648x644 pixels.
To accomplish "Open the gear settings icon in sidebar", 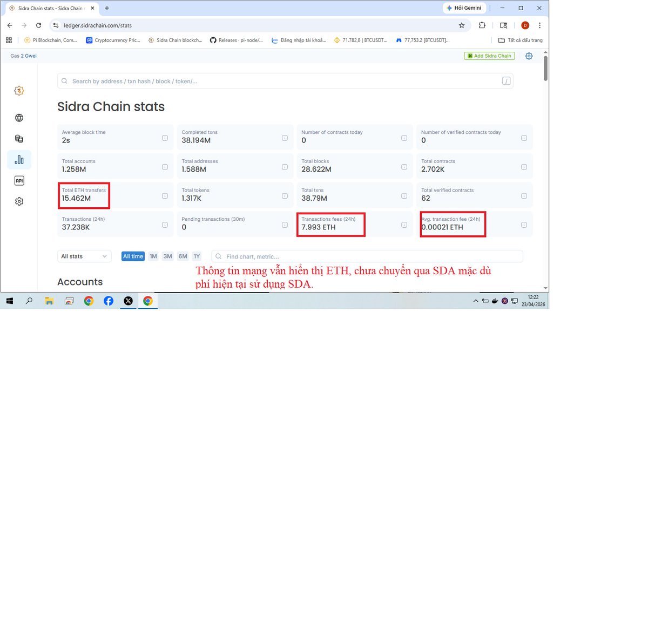I will point(19,201).
